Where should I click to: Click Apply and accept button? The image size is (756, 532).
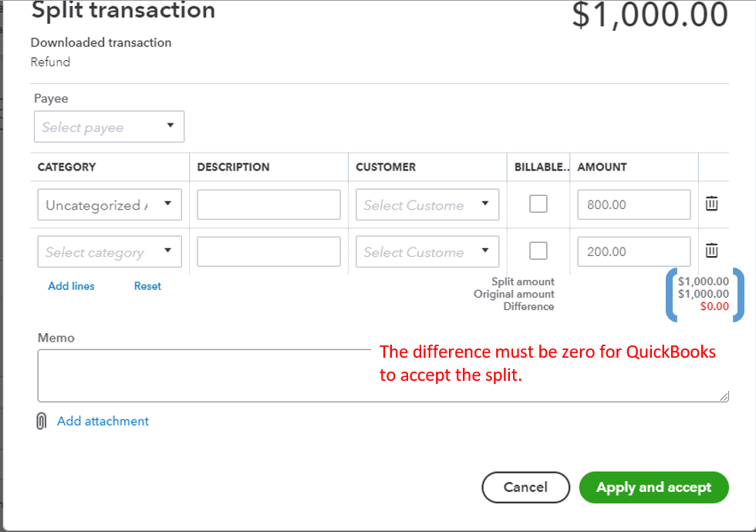653,487
